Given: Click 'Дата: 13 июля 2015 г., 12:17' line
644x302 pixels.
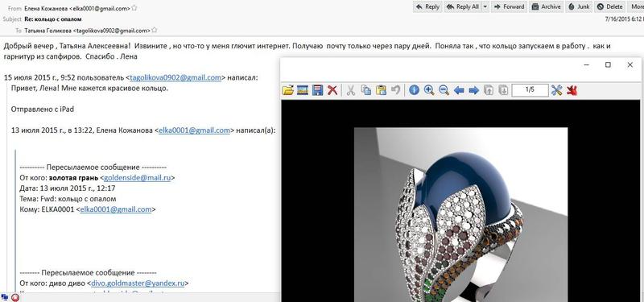Looking at the screenshot, I should 68,188.
